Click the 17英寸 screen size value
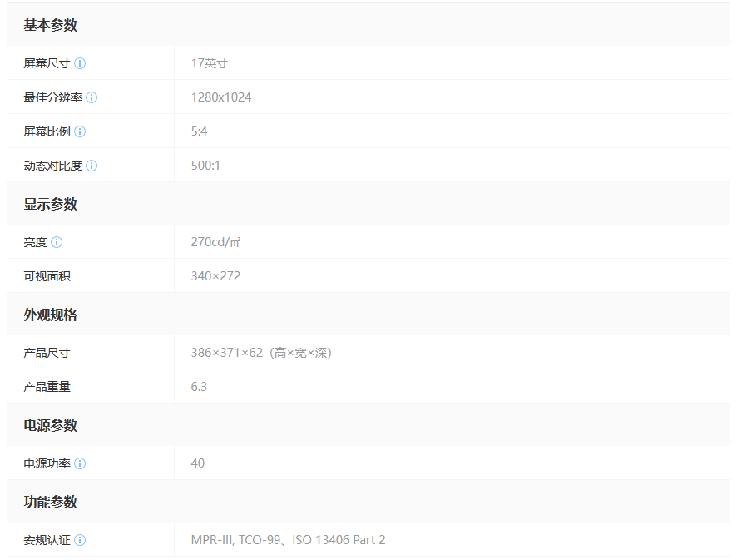This screenshot has height=560, width=737. 209,63
